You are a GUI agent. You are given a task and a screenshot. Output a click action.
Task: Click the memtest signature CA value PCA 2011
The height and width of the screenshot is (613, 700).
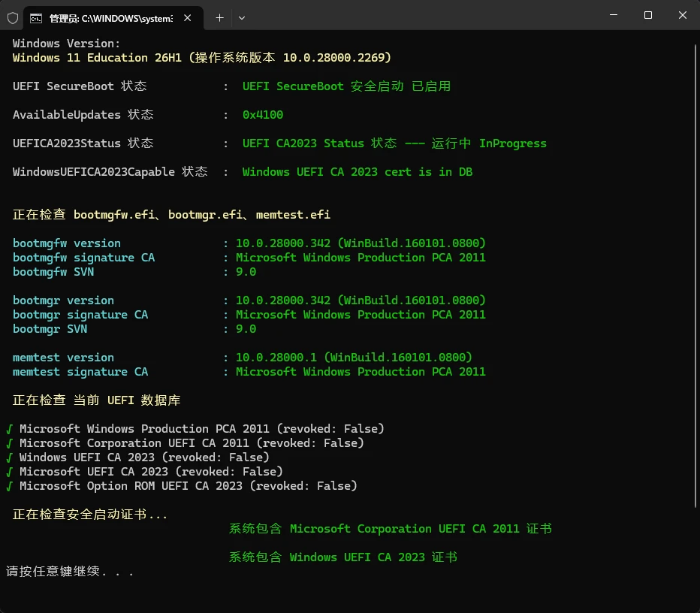(361, 372)
